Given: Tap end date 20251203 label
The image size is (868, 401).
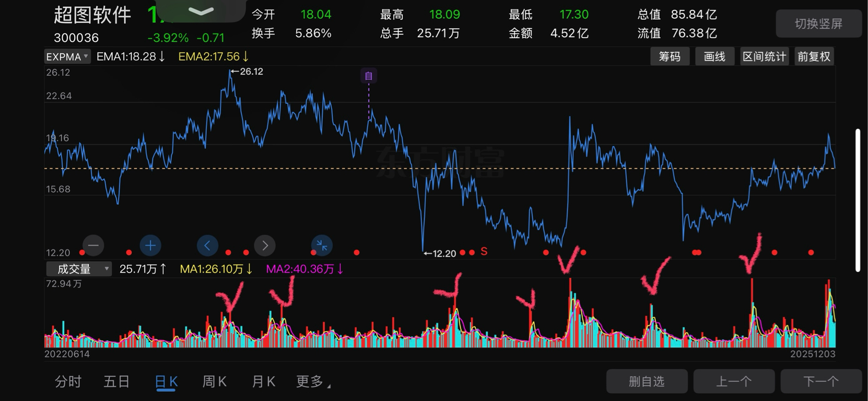Looking at the screenshot, I should [x=813, y=354].
